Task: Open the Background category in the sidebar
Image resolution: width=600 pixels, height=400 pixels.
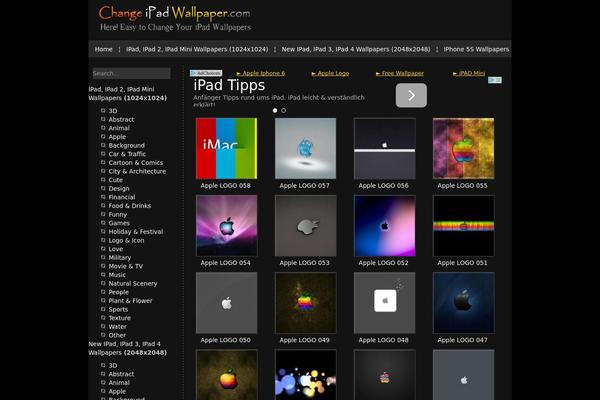Action: pos(127,145)
